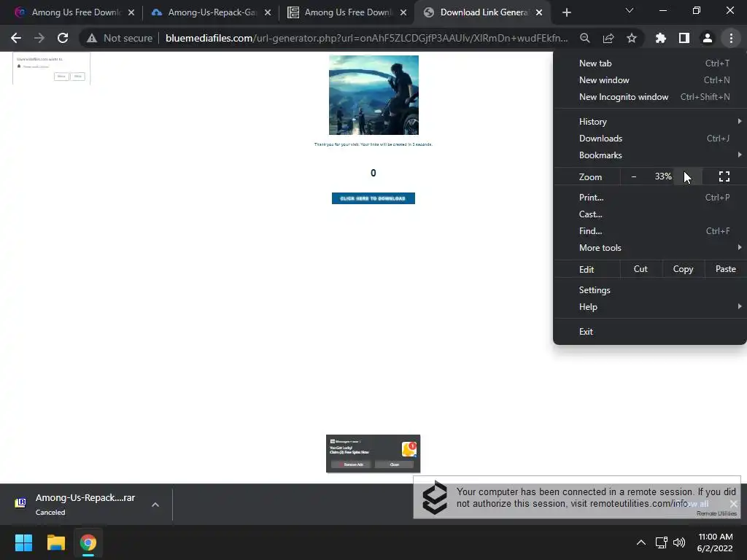
Task: Open File Explorer from the taskbar
Action: pos(55,542)
